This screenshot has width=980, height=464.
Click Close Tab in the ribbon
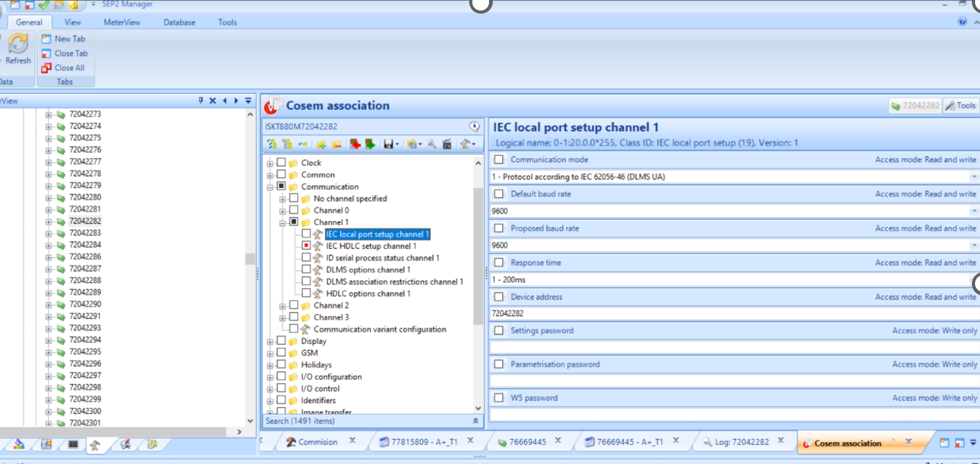click(65, 53)
